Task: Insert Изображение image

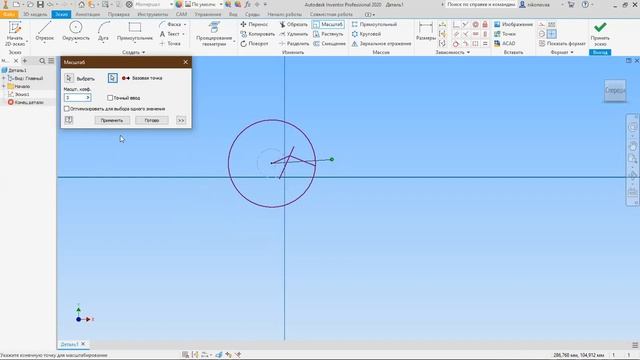Action: click(513, 24)
